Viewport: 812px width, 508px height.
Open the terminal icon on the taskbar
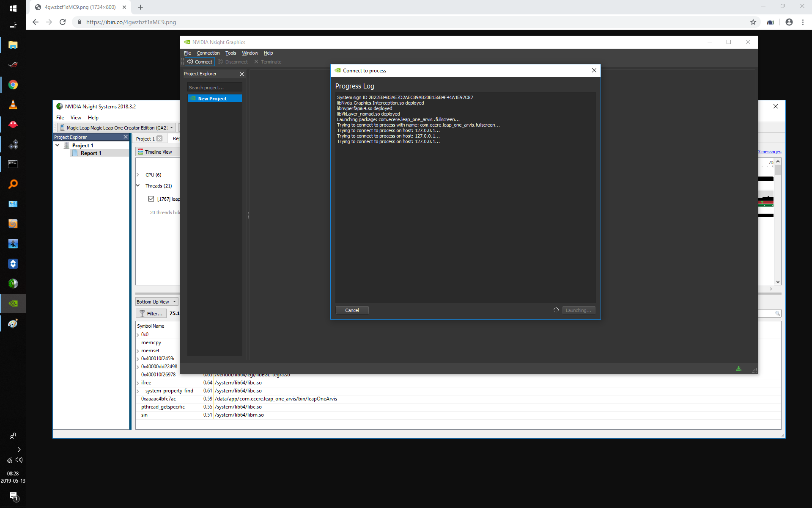coord(13,164)
